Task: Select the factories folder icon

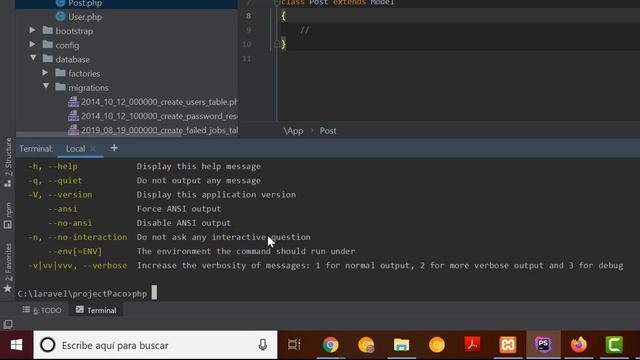Action: pyautogui.click(x=60, y=73)
